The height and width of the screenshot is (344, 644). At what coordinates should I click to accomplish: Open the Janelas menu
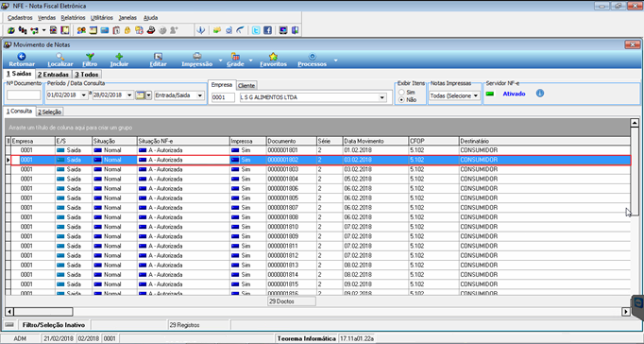(127, 18)
